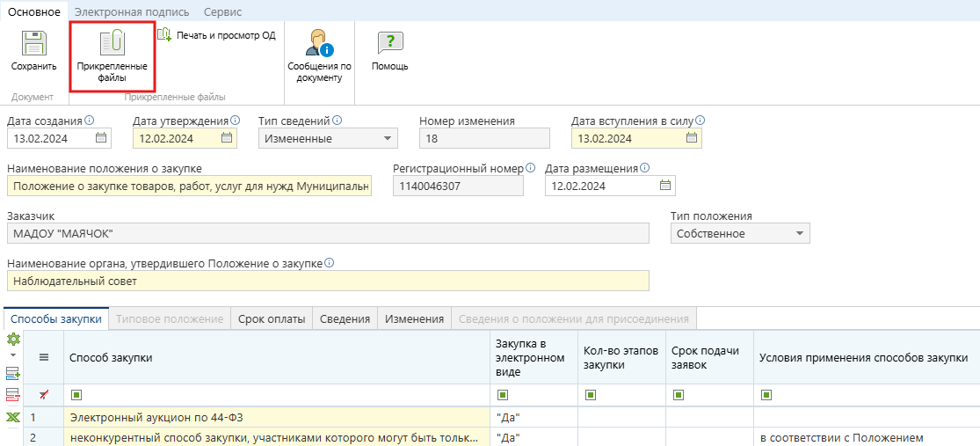
Task: Click the Дата утверждения date field
Action: pos(185,138)
